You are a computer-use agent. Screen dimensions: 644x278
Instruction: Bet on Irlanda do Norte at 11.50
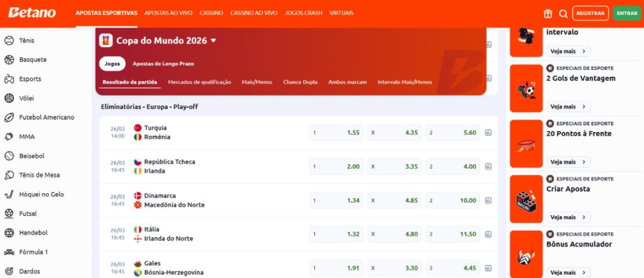[x=453, y=234]
